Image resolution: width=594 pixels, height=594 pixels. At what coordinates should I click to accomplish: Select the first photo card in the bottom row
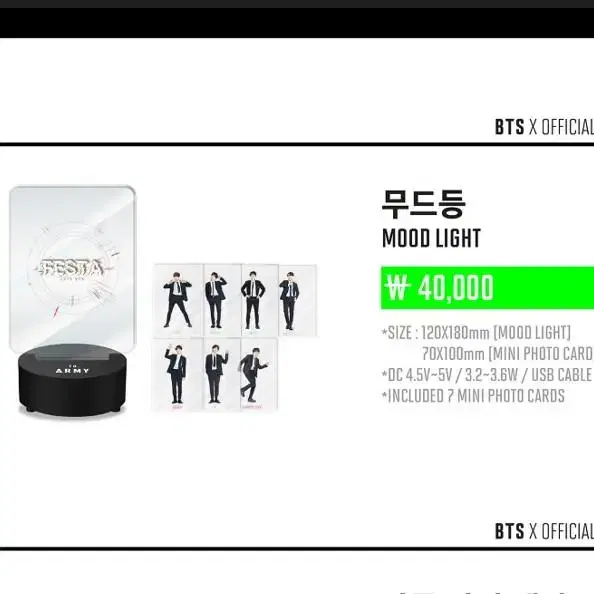tap(177, 375)
